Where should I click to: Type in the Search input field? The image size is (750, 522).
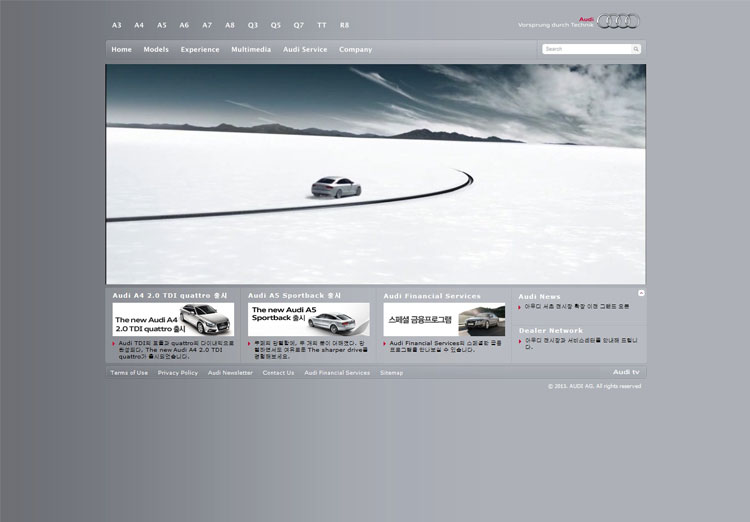pos(586,49)
